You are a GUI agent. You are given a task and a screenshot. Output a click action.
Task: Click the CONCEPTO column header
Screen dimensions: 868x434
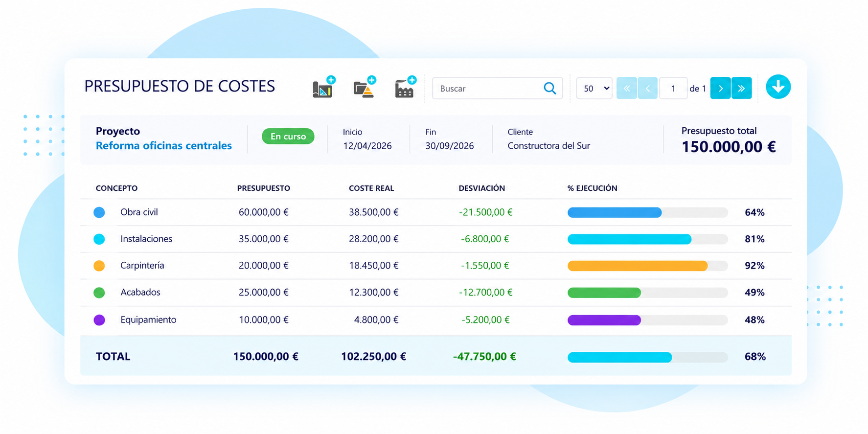pyautogui.click(x=116, y=188)
